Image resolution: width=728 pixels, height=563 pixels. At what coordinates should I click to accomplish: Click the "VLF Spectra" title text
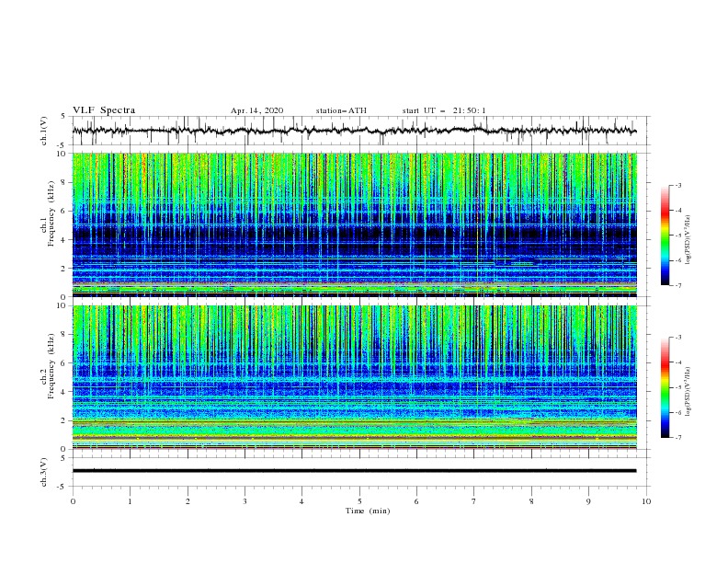click(104, 110)
